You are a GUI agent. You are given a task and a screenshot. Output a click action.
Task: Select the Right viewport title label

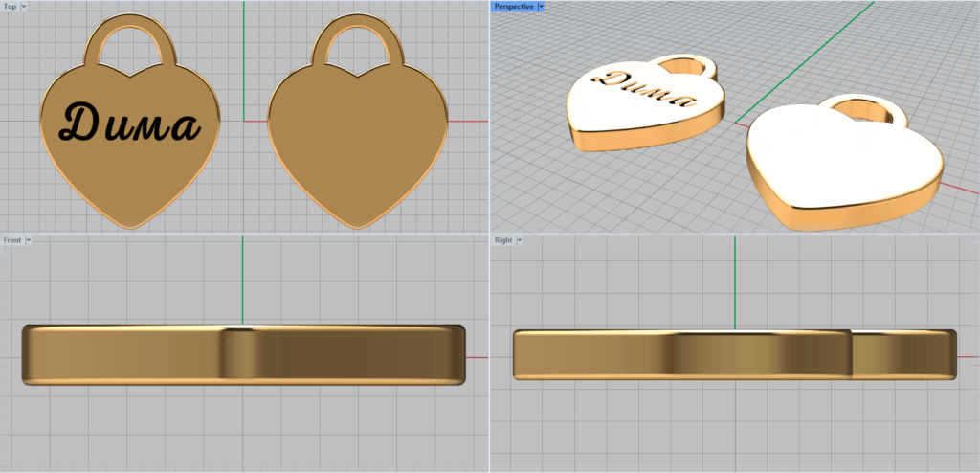pyautogui.click(x=503, y=239)
